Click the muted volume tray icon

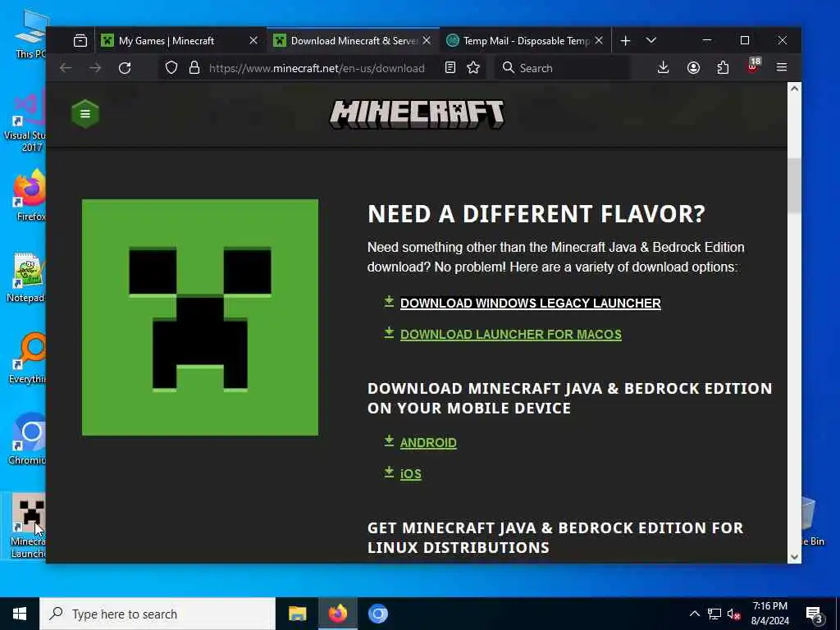734,614
